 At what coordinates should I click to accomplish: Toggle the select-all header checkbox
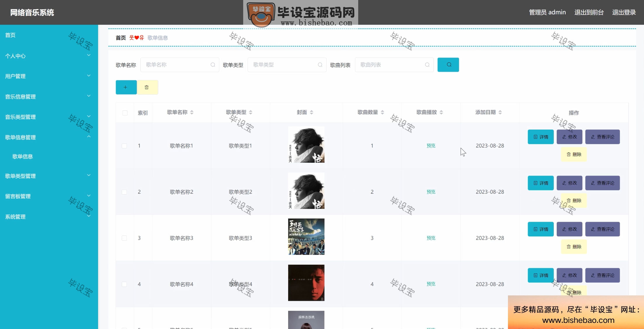coord(125,113)
